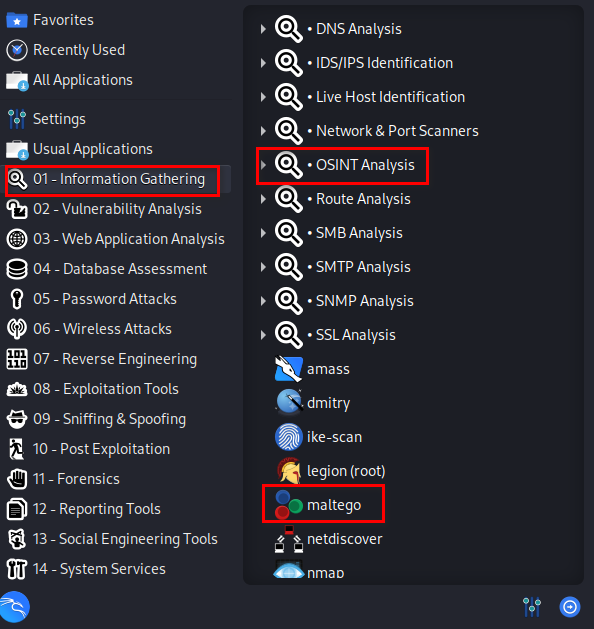Click the SSL Analysis label
This screenshot has height=629, width=594.
[355, 335]
